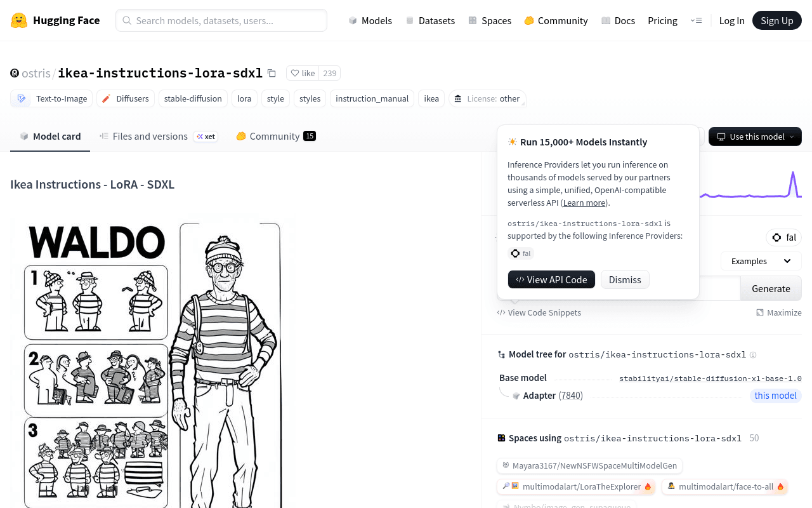
Task: Like the model with the heart button
Action: point(303,73)
